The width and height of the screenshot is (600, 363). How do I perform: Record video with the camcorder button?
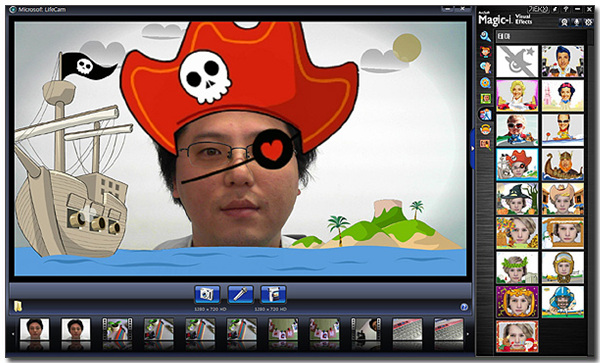click(273, 295)
